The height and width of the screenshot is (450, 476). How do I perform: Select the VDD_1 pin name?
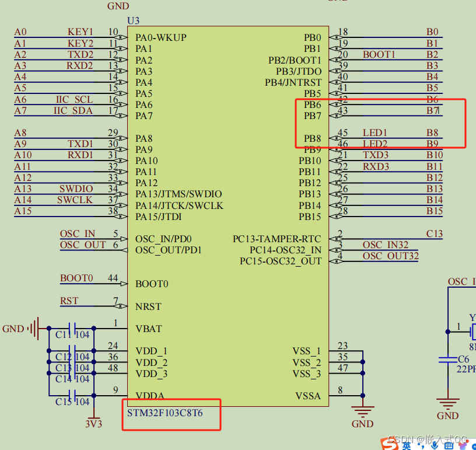151,351
